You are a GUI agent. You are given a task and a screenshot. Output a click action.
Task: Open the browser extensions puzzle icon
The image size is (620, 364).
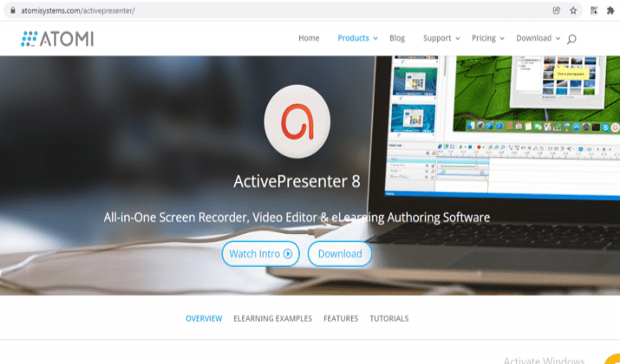(x=610, y=10)
